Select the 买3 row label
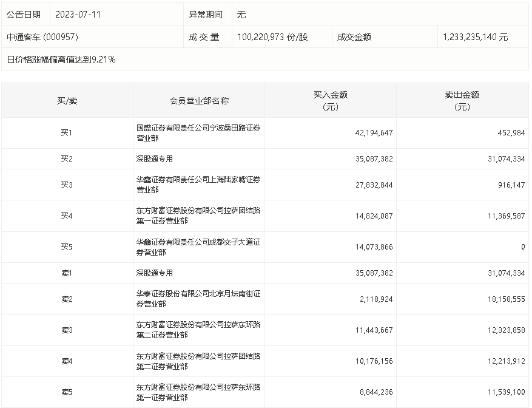 67,185
